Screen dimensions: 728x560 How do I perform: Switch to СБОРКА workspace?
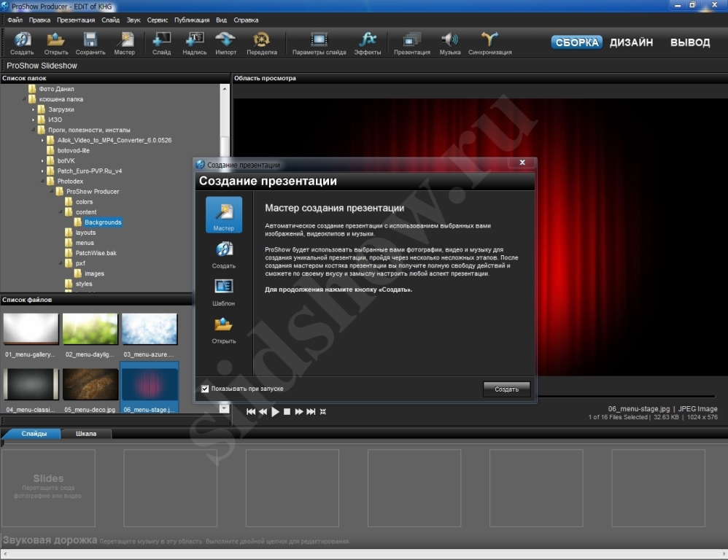point(577,42)
